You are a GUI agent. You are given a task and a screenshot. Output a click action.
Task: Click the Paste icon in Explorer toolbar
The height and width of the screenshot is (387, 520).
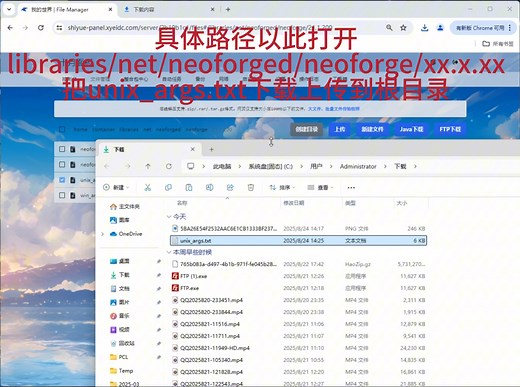(189, 187)
